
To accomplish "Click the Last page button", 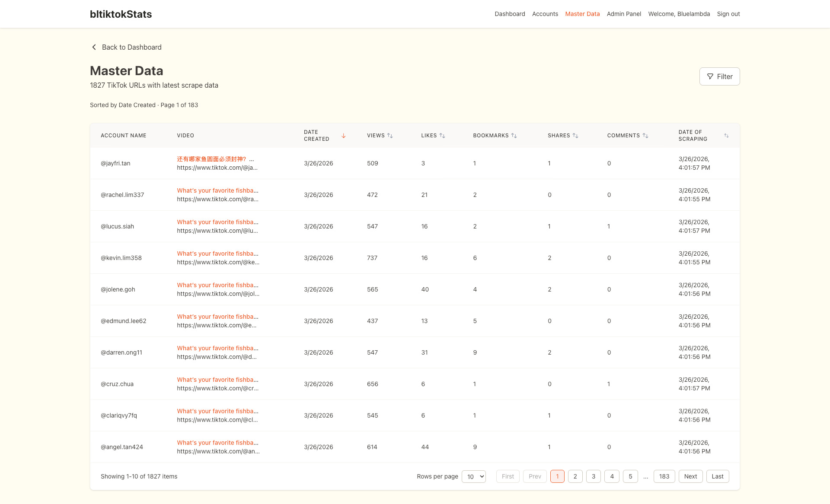I will [718, 476].
